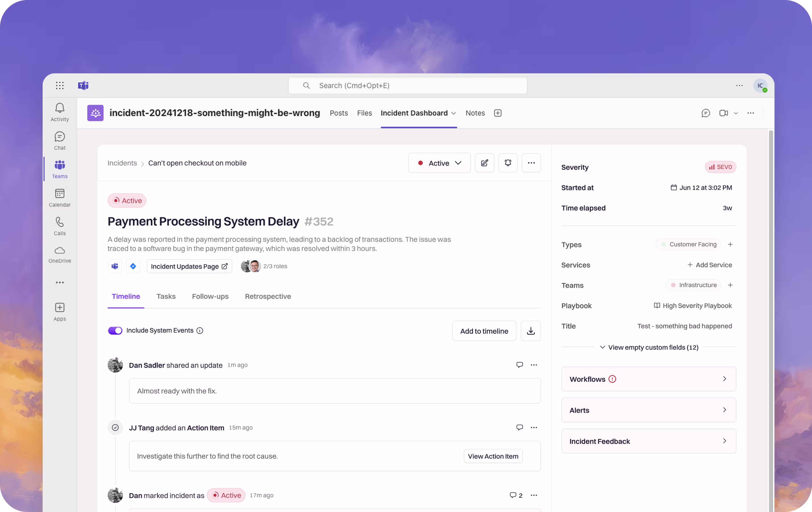Click the Infrastructure team tag

(x=693, y=285)
